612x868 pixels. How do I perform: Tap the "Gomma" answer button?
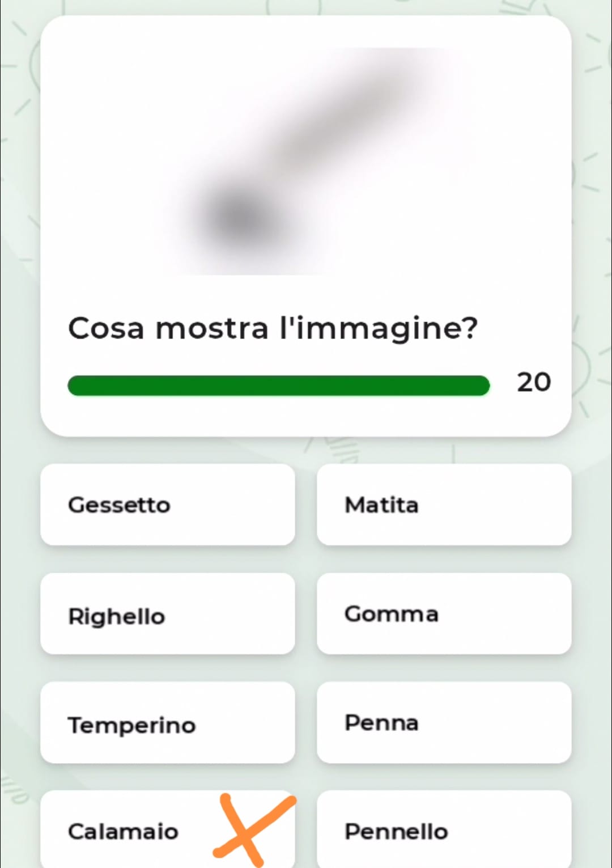point(444,613)
